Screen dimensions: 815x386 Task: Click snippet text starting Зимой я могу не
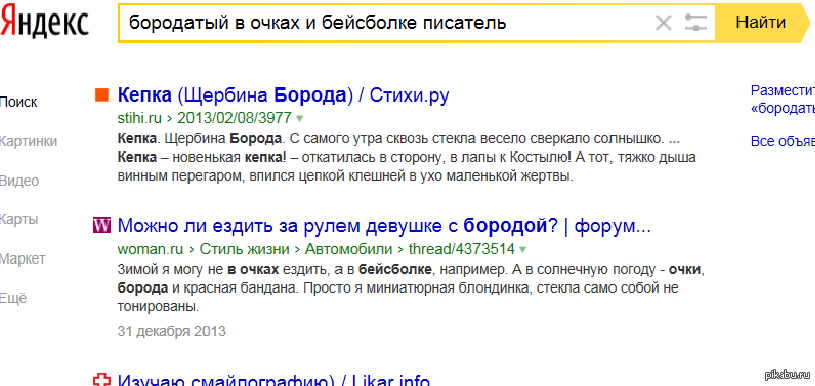(411, 288)
